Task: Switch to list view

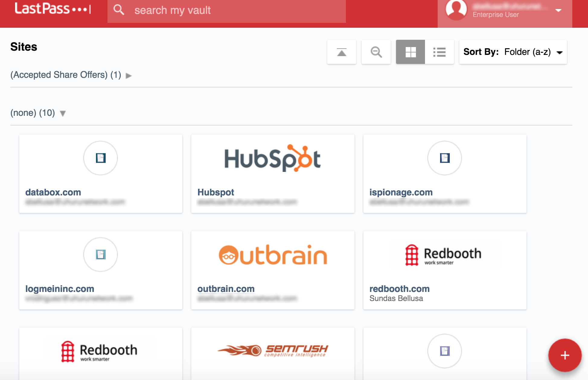Action: tap(439, 52)
